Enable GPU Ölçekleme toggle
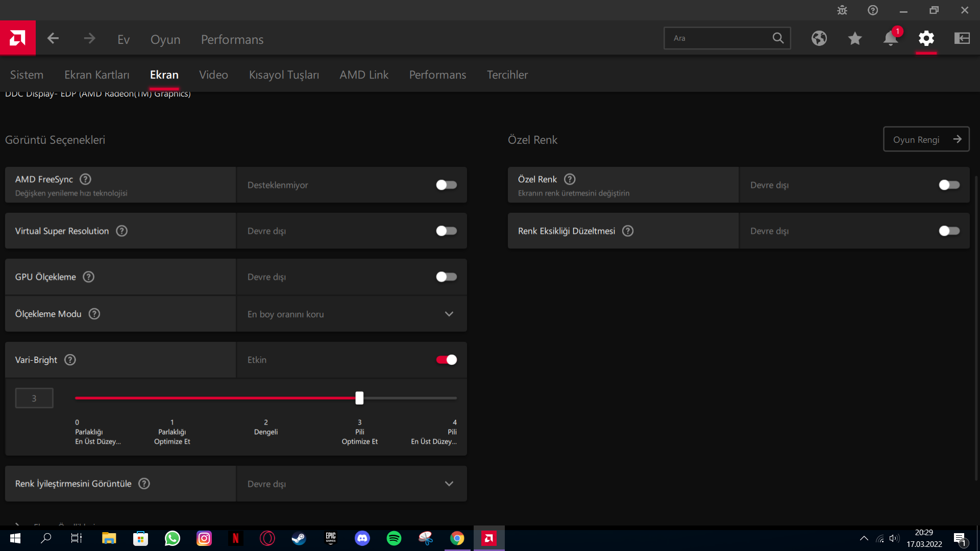Viewport: 980px width, 551px height. click(x=447, y=277)
